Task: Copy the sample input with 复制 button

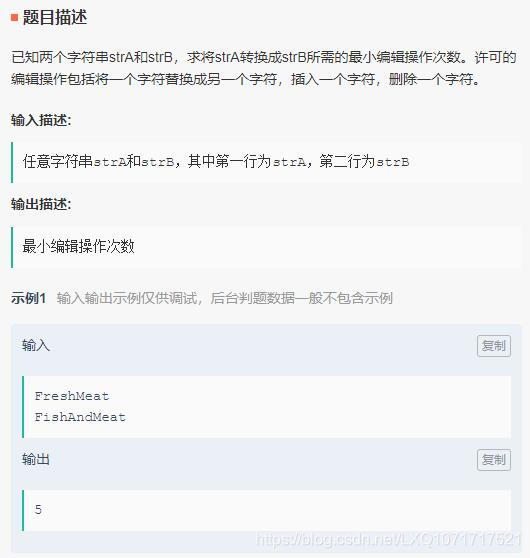Action: pos(494,346)
